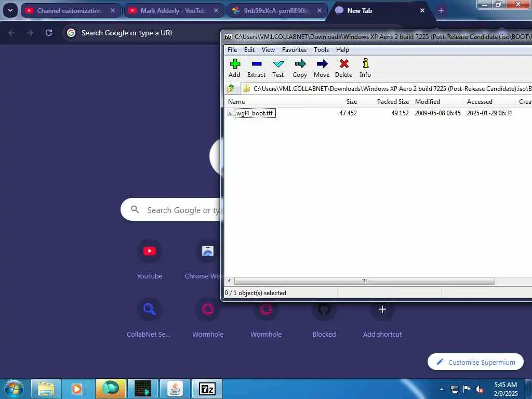
Task: Open the Blocked shortcut tile
Action: pos(324,318)
